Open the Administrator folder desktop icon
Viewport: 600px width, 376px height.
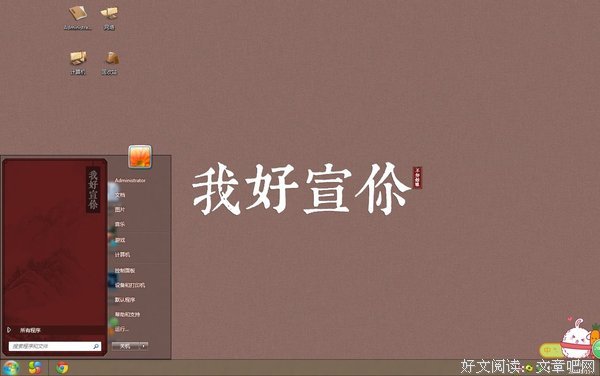(78, 18)
